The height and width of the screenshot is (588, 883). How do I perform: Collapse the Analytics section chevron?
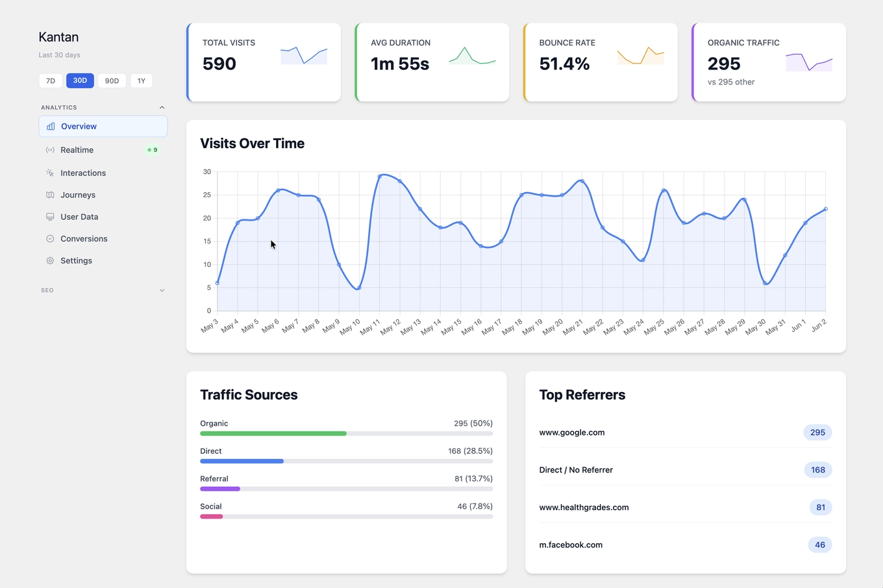[x=162, y=108]
